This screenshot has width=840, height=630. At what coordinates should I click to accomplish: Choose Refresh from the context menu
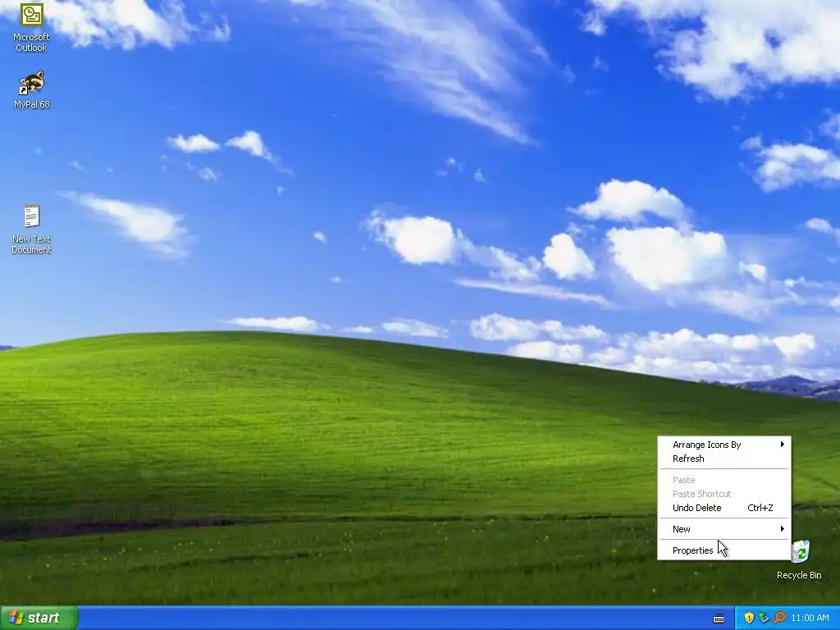tap(724, 459)
